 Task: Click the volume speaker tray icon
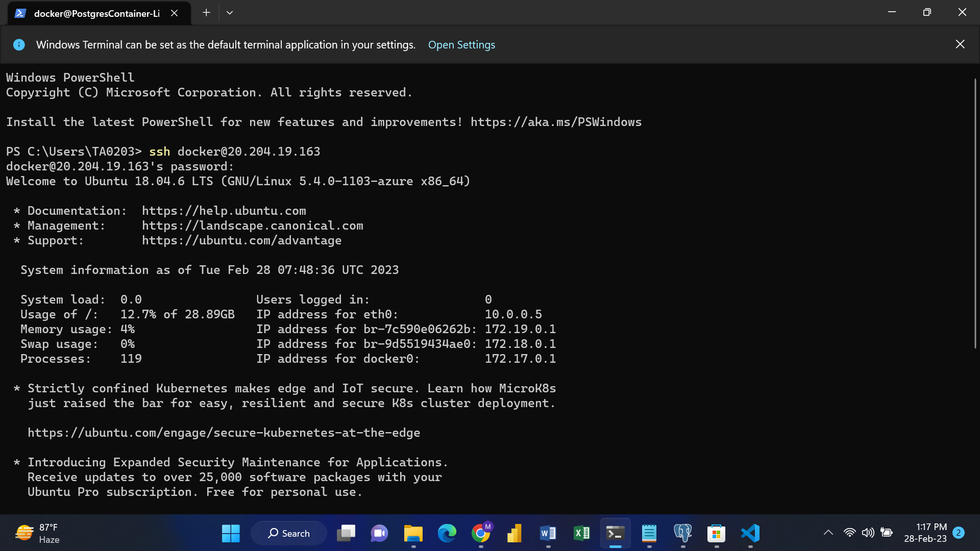pos(868,533)
